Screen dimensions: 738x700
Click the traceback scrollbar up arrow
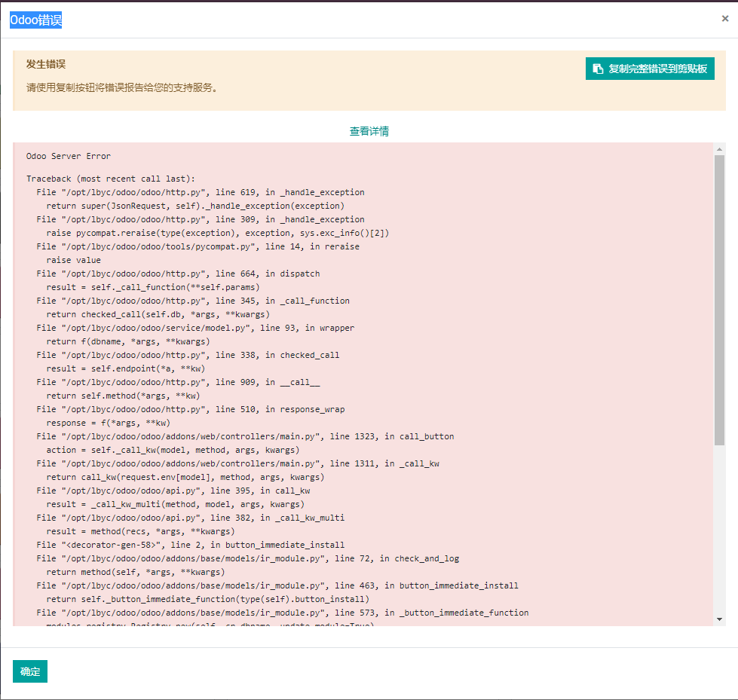(719, 149)
